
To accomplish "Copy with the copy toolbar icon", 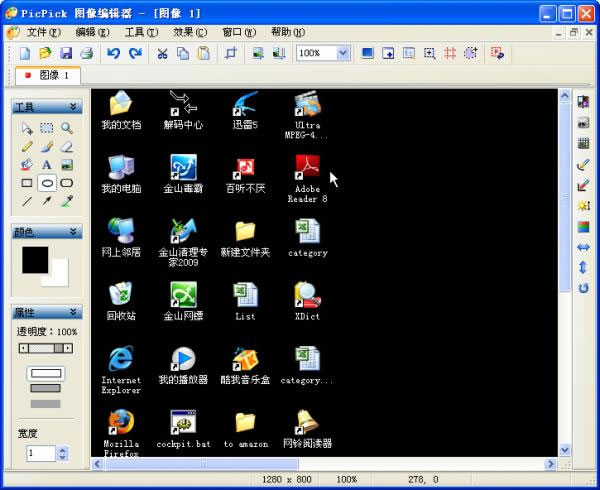I will tap(183, 53).
